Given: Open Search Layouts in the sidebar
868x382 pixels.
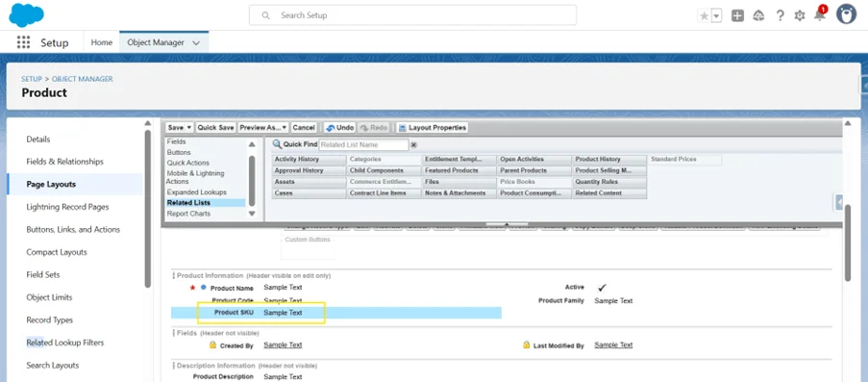Looking at the screenshot, I should tap(53, 366).
